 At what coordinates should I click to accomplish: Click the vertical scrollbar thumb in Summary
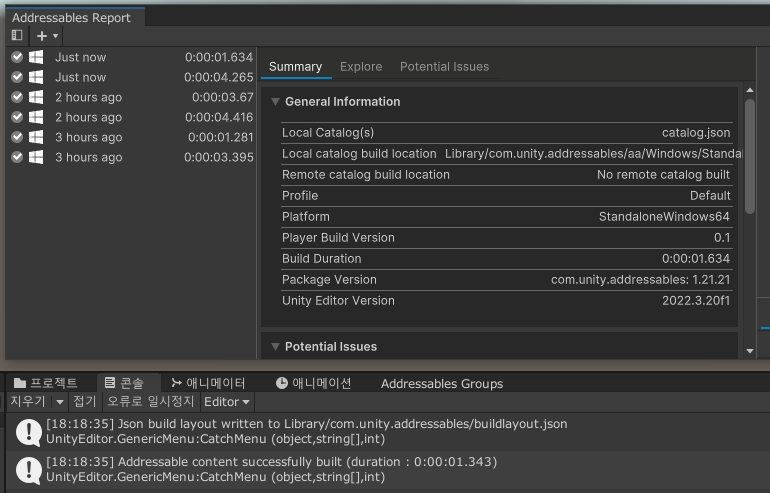[x=750, y=156]
